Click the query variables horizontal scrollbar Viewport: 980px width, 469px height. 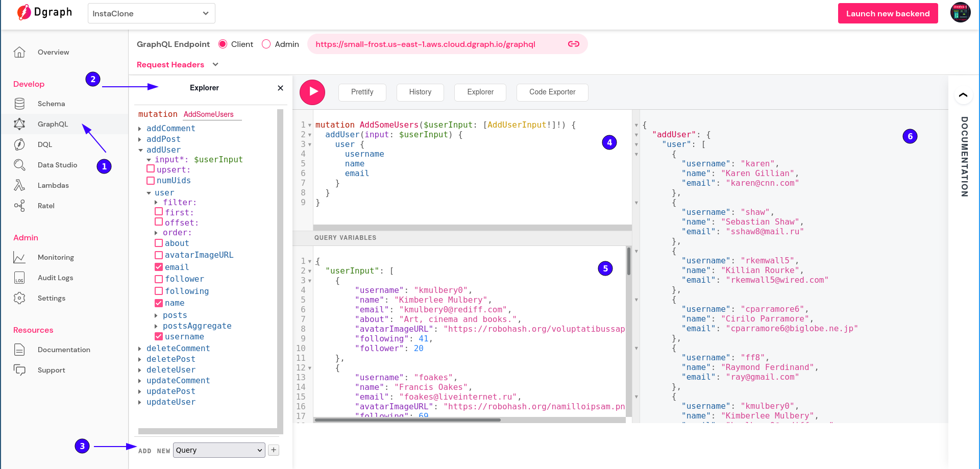(408, 420)
